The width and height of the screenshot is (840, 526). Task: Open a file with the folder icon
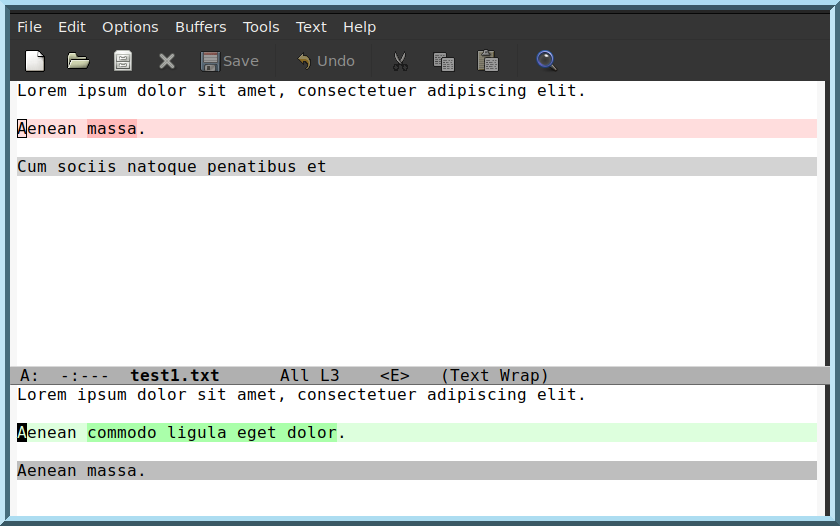(78, 61)
